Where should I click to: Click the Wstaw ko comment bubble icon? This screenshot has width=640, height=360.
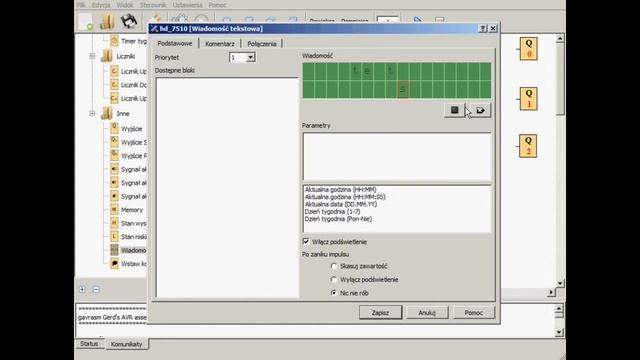tap(114, 263)
